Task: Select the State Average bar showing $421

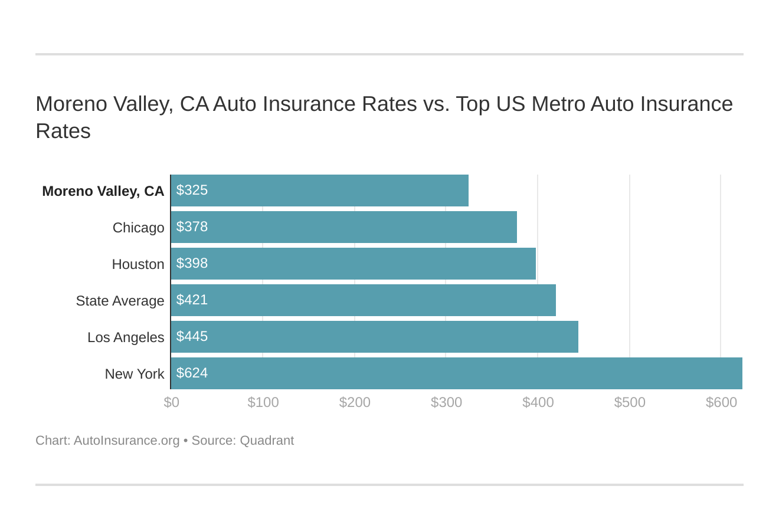Action: [363, 300]
